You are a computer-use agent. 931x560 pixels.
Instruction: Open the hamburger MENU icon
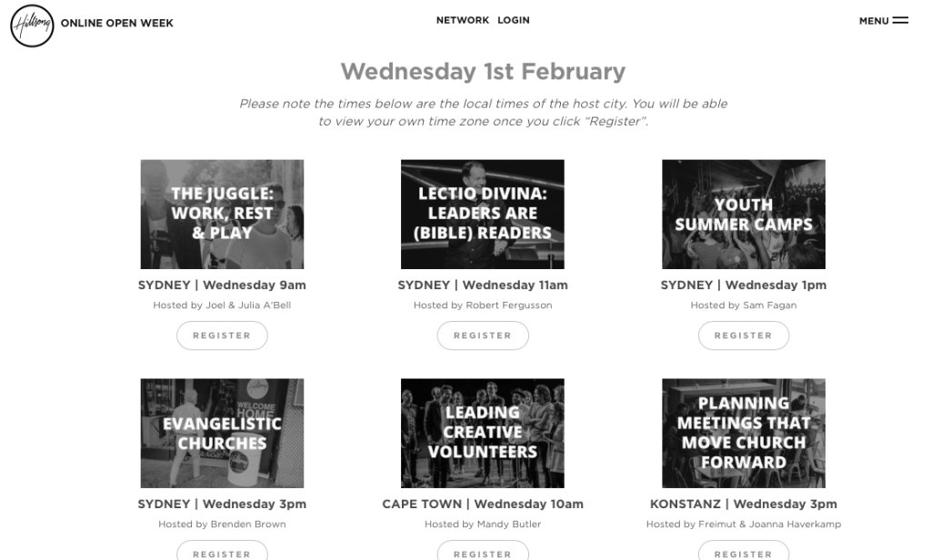[899, 20]
